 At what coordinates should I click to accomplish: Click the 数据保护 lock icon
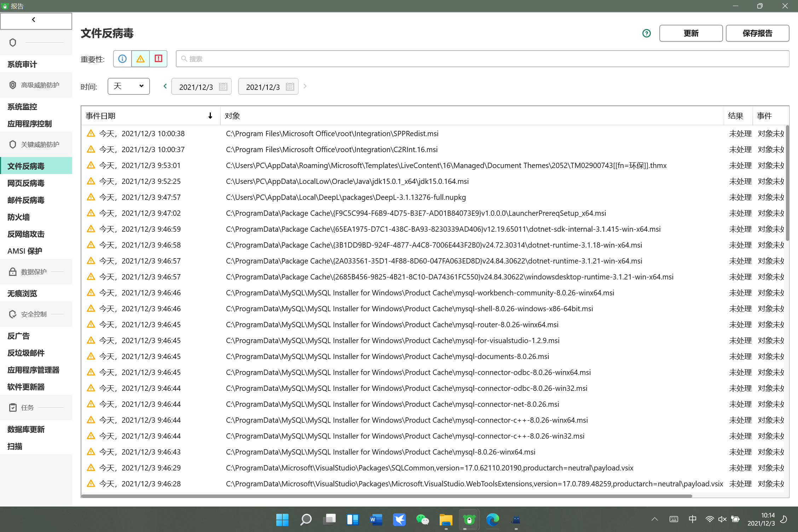(13, 272)
